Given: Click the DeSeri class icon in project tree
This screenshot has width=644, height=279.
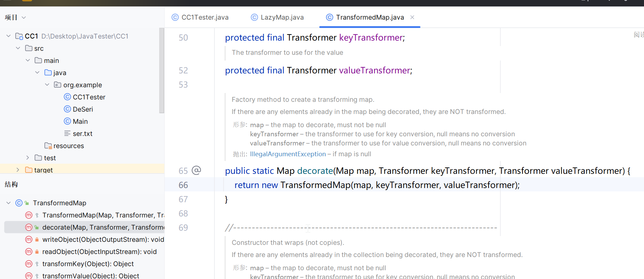Looking at the screenshot, I should pos(67,109).
